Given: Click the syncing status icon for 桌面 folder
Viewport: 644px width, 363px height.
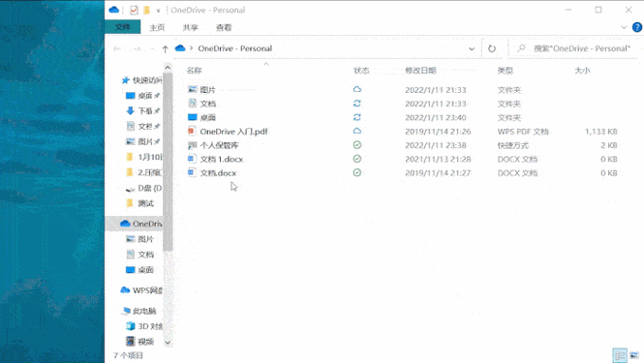Looking at the screenshot, I should click(x=357, y=117).
